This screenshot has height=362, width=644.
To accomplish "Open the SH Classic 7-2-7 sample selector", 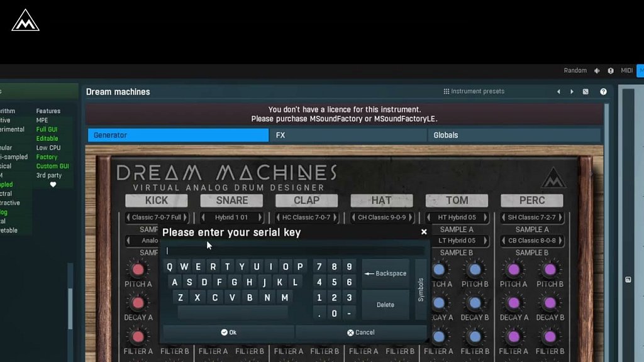I will 532,217.
